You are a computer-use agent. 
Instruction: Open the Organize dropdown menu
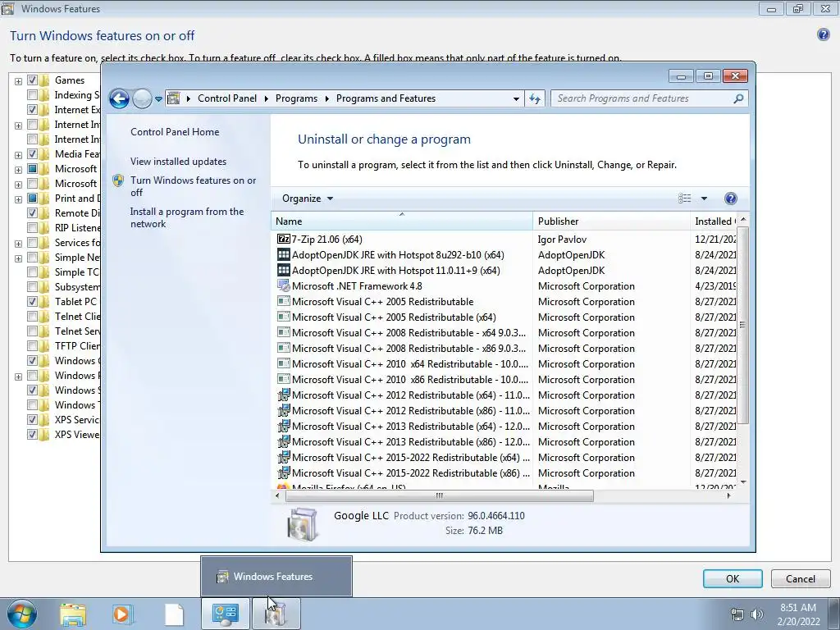(308, 199)
